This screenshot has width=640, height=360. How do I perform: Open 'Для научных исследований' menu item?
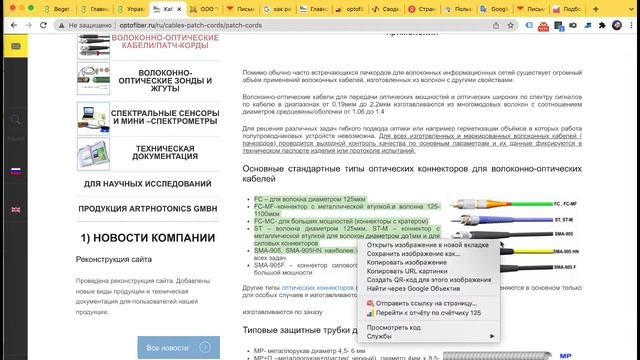point(148,184)
